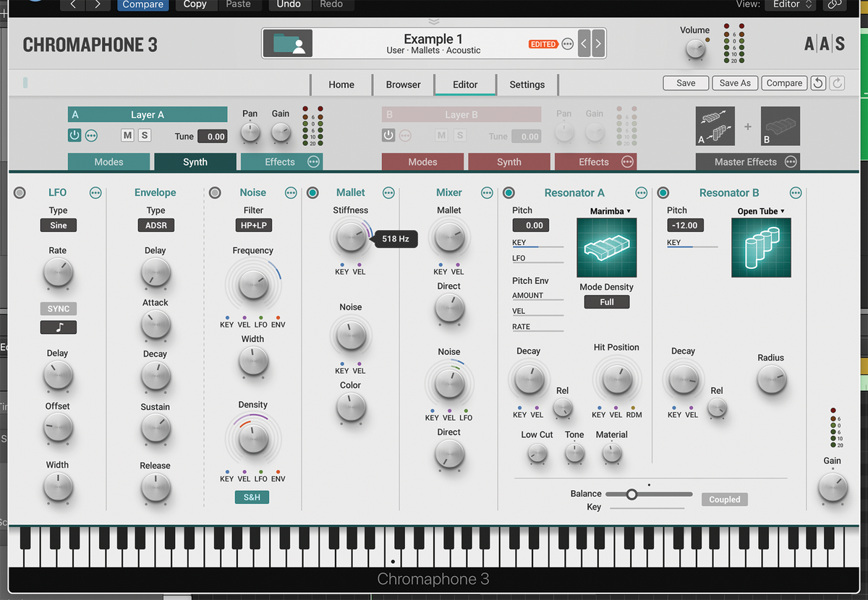Screen dimensions: 868x600
Task: Open the Settings tab
Action: point(527,84)
